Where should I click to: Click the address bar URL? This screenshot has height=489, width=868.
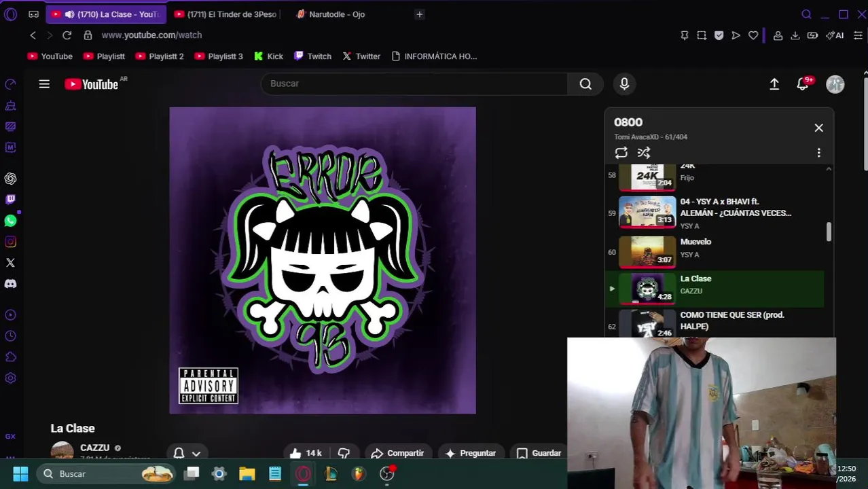pyautogui.click(x=151, y=35)
